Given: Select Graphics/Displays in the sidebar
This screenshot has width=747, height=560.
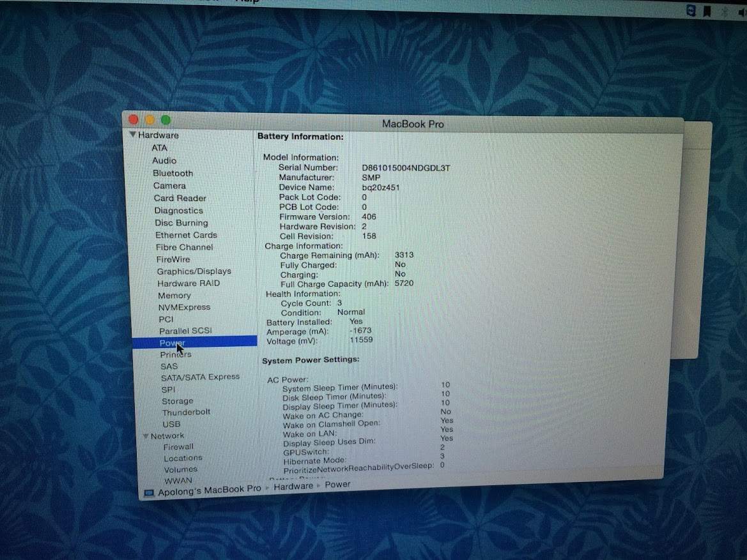Looking at the screenshot, I should pyautogui.click(x=194, y=271).
